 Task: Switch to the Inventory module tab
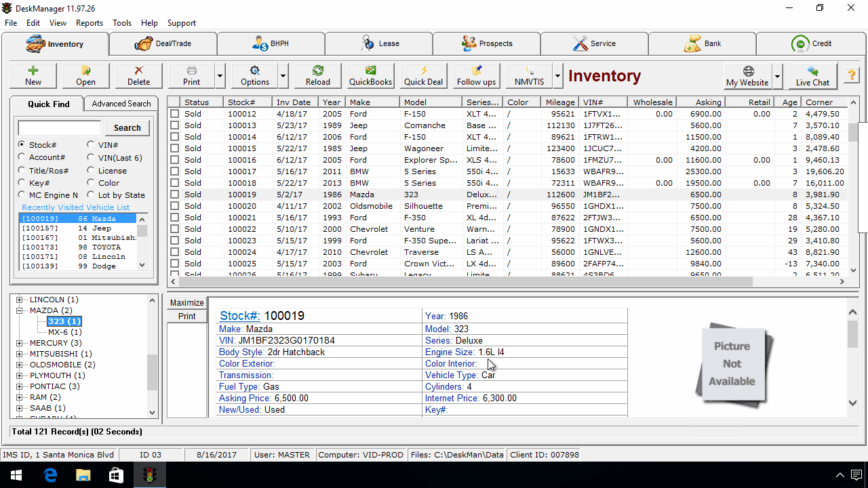coord(55,44)
